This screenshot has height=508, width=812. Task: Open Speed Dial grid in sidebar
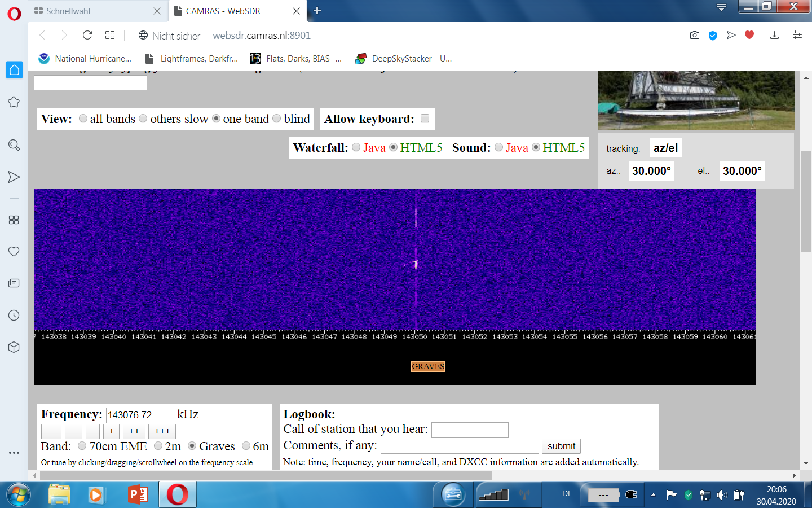[14, 220]
